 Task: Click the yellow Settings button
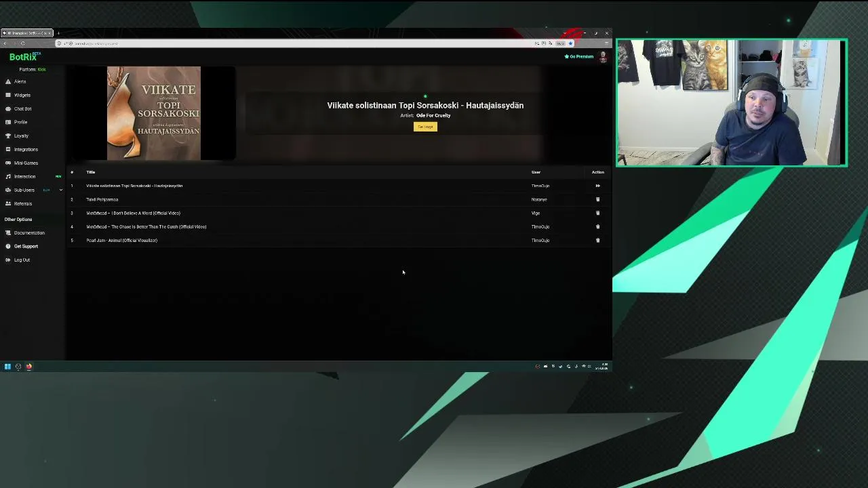point(425,127)
